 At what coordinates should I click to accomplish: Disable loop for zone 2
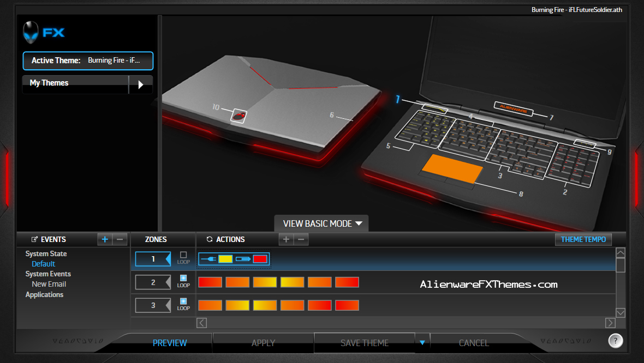tap(183, 278)
